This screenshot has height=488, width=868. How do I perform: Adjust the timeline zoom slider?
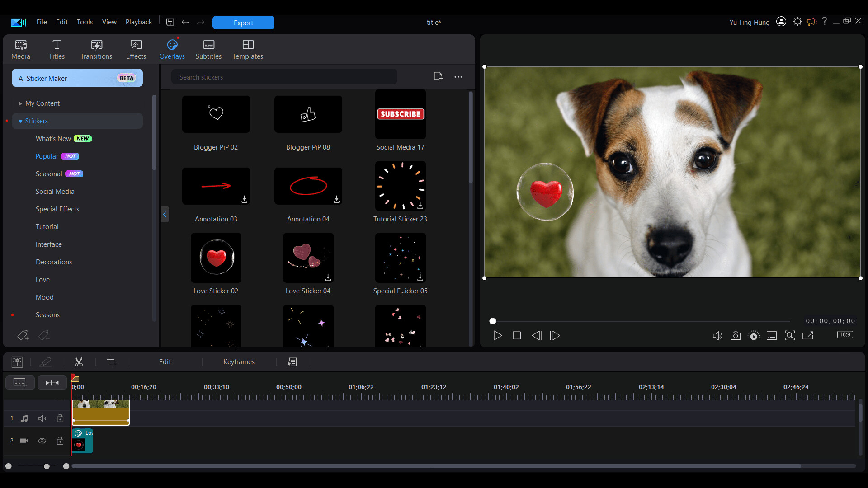(x=47, y=466)
